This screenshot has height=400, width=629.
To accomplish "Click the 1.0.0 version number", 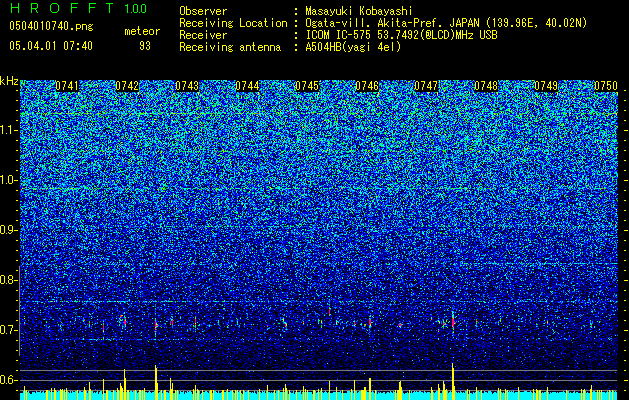I will (x=136, y=9).
